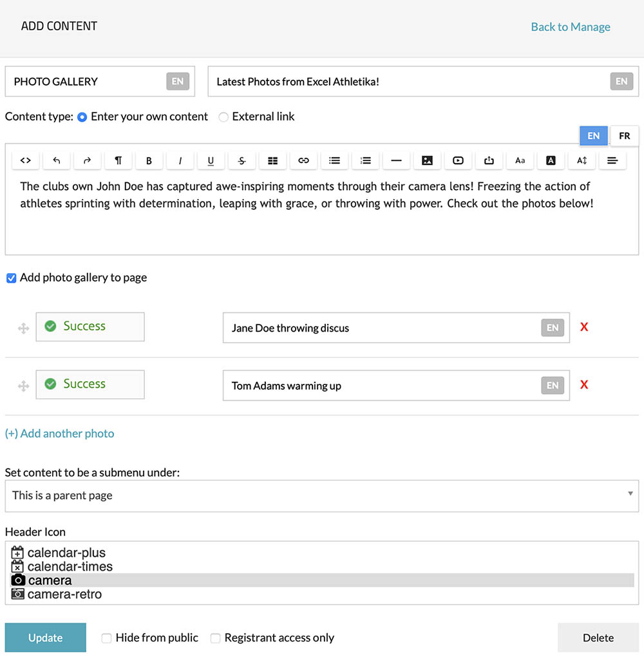The height and width of the screenshot is (655, 644).
Task: Insert a table in the editor
Action: click(x=272, y=160)
